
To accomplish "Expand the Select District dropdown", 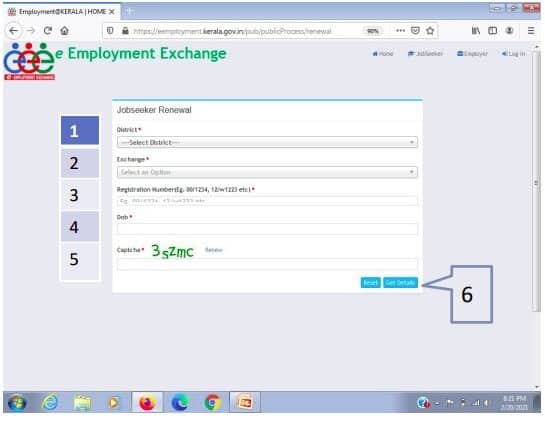I will coord(267,142).
